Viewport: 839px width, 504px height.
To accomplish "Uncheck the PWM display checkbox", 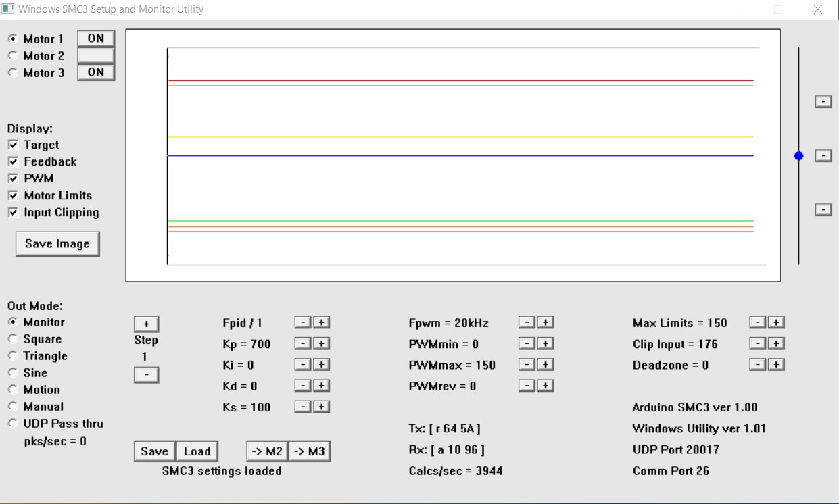I will tap(14, 178).
